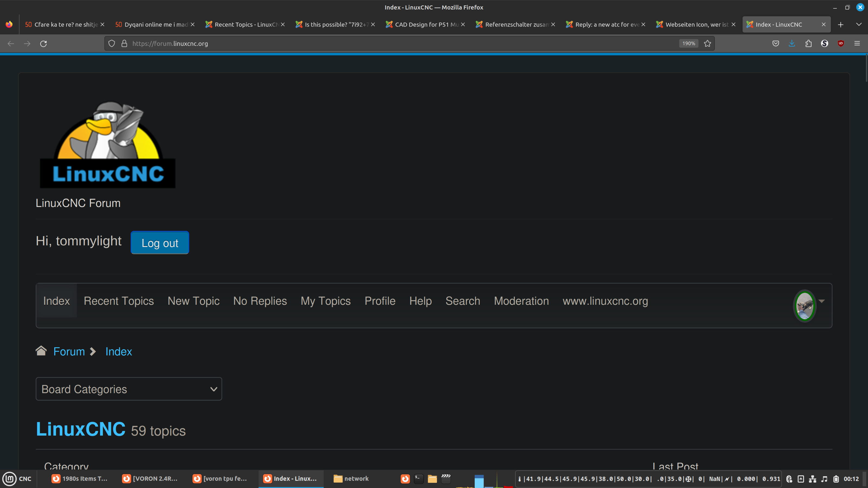Switch to '[VORON 2.4R...' taskbar window
Image resolution: width=868 pixels, height=488 pixels.
pos(150,479)
